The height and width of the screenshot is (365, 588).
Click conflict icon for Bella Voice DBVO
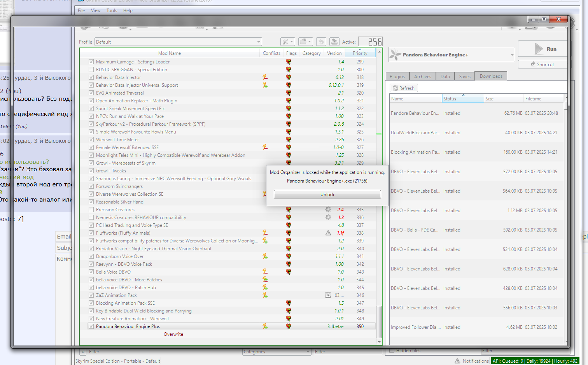point(265,272)
